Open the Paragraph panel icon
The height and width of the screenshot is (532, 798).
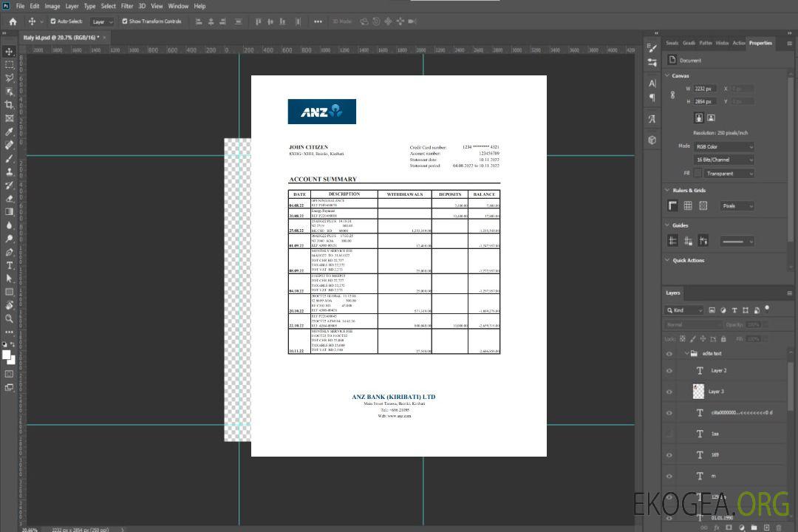652,98
